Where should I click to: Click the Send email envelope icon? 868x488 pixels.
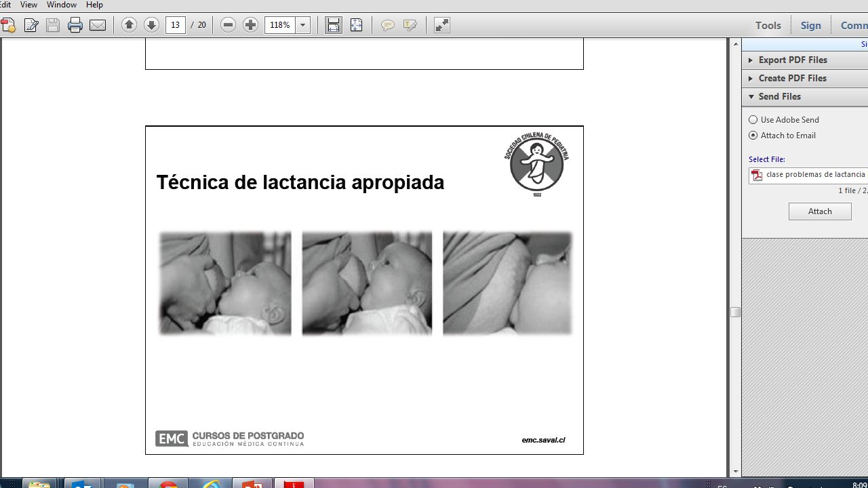pos(98,25)
